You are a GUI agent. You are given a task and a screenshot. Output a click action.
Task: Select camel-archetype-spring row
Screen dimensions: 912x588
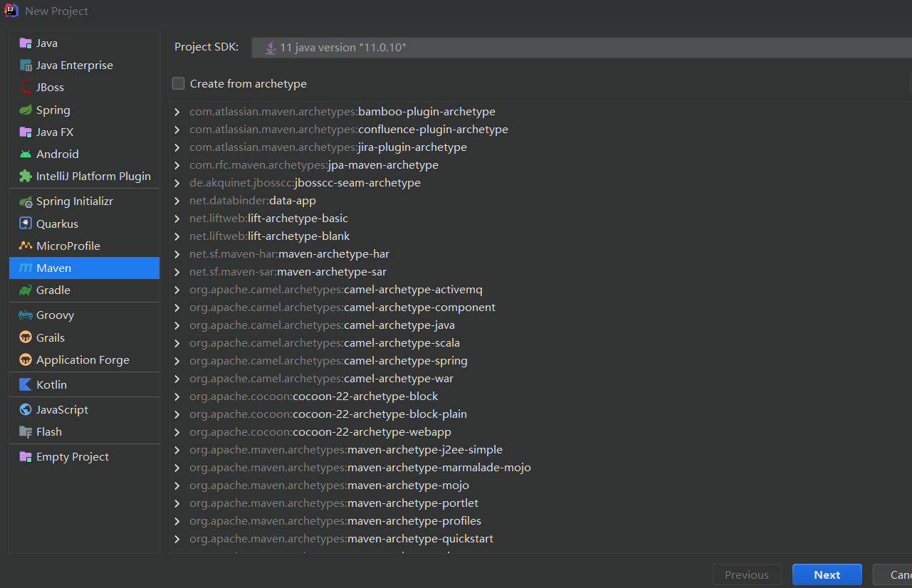click(x=540, y=361)
